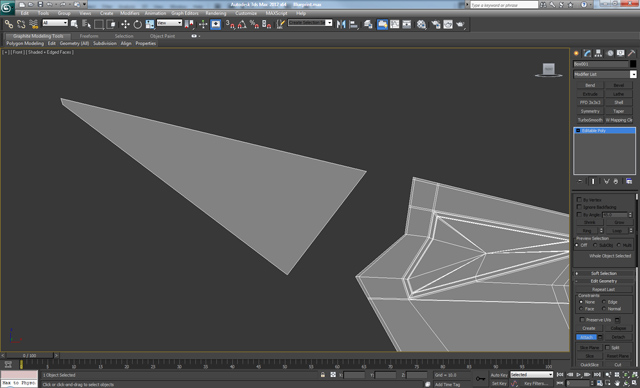Screen dimensions: 640x388
Task: Click the Attach button
Action: point(587,337)
